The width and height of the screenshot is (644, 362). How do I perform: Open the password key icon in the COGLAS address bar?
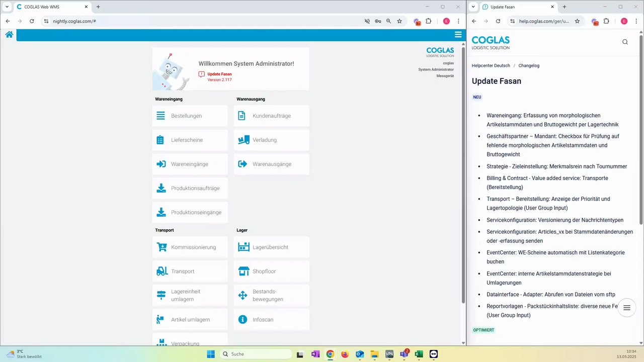pos(378,21)
